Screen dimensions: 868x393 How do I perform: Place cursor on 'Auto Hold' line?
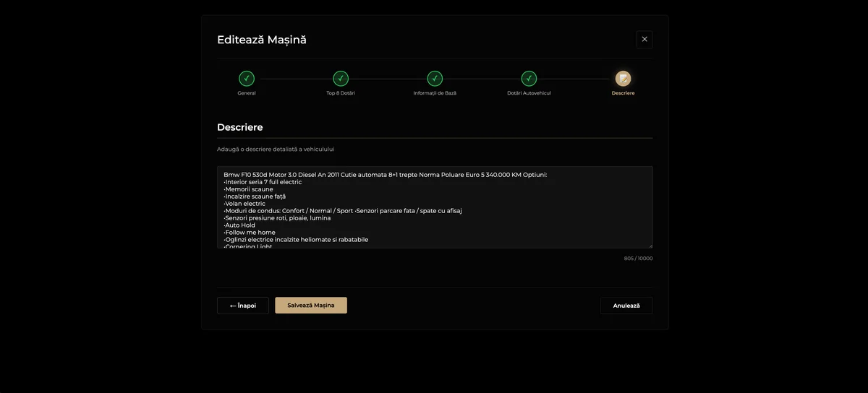click(x=240, y=225)
